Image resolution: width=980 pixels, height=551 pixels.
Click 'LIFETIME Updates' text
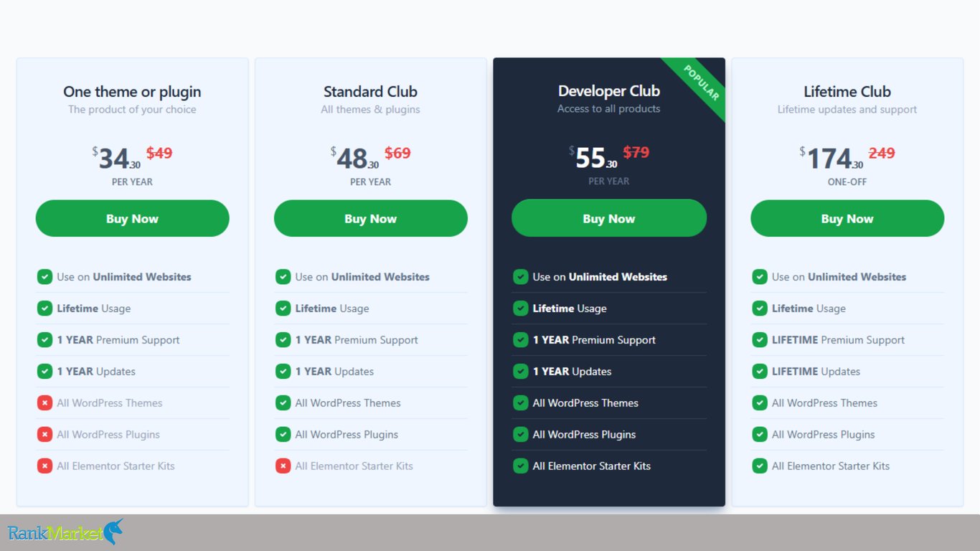(816, 372)
